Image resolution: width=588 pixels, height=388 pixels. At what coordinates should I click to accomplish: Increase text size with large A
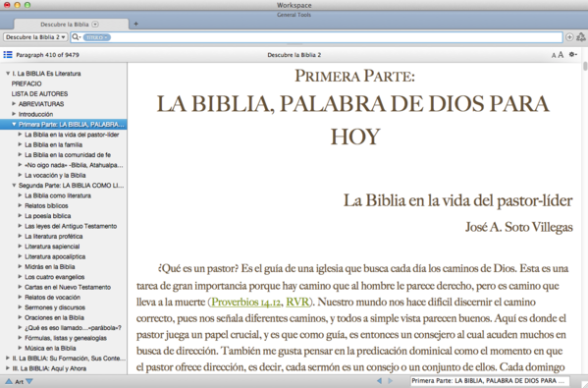[561, 55]
